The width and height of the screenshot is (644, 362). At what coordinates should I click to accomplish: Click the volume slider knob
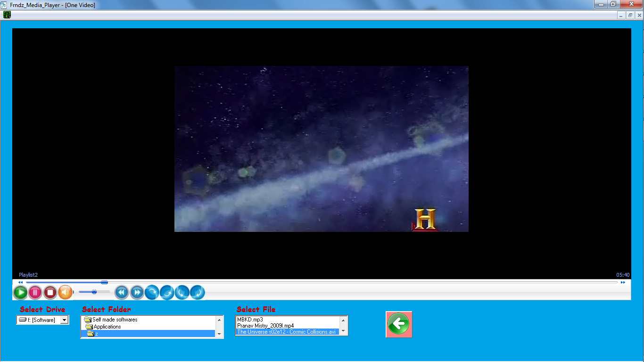point(94,292)
